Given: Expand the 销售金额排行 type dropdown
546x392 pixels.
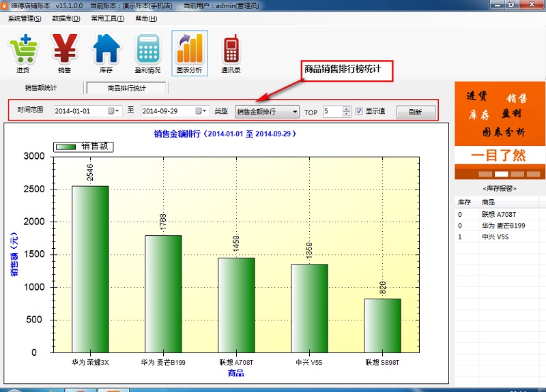Looking at the screenshot, I should point(294,111).
